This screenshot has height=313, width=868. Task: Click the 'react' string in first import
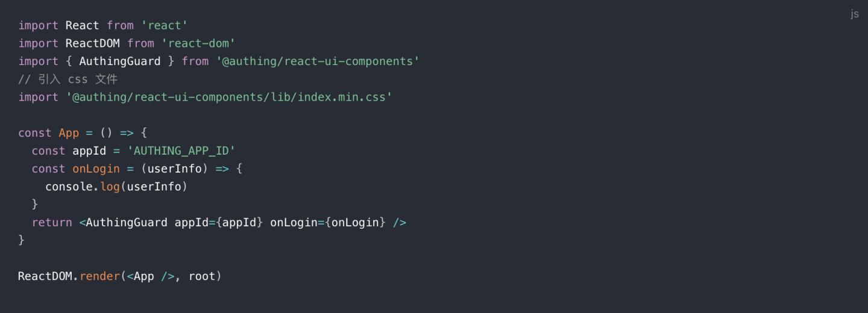[x=161, y=25]
